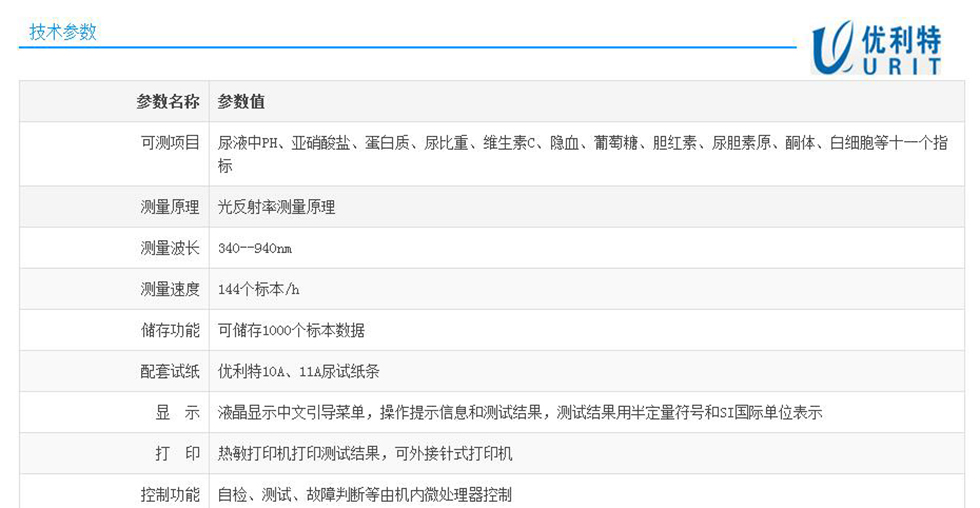The height and width of the screenshot is (508, 980).
Task: Select the 测量原理 row label
Action: 170,207
